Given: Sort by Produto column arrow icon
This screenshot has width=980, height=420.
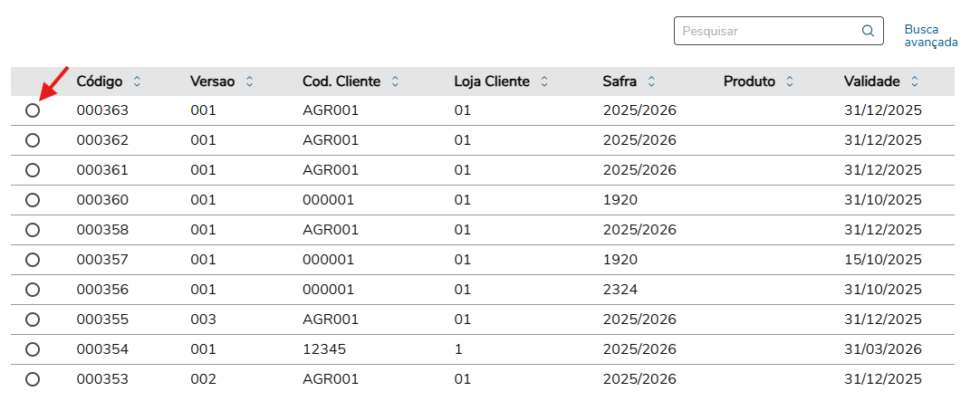Looking at the screenshot, I should (x=790, y=81).
